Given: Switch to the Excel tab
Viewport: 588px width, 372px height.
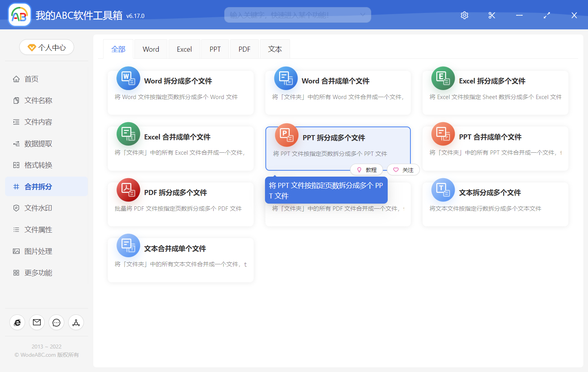Looking at the screenshot, I should [x=184, y=49].
